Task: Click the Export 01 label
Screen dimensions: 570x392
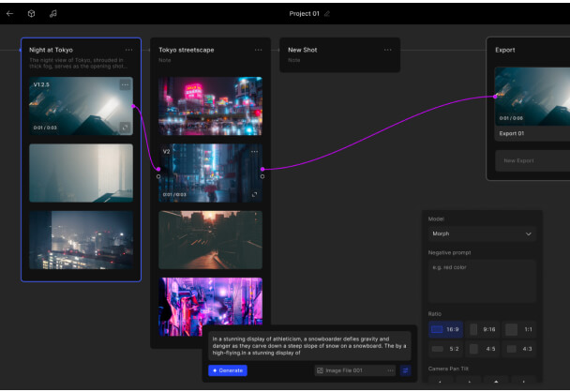Action: tap(512, 133)
